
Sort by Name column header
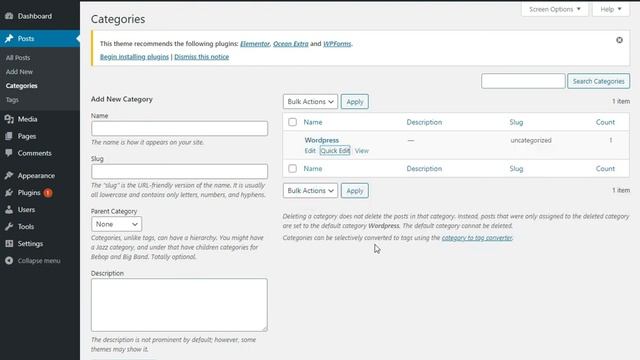(313, 122)
